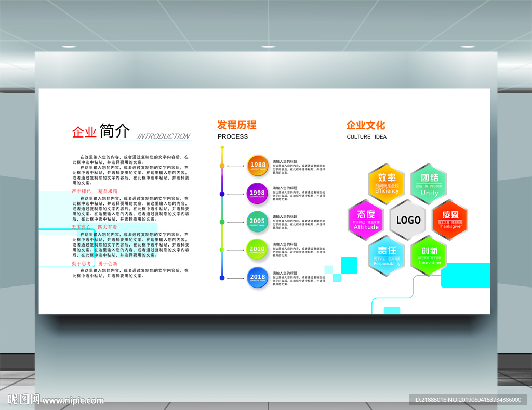532x410 pixels.
Task: Click the title text beside the 1998 badge
Action: point(285,188)
